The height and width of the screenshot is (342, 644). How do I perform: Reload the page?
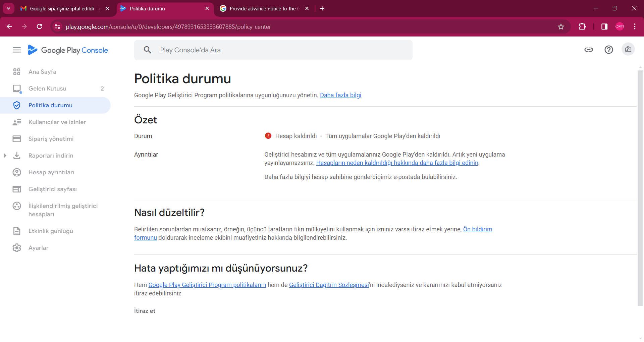tap(39, 26)
